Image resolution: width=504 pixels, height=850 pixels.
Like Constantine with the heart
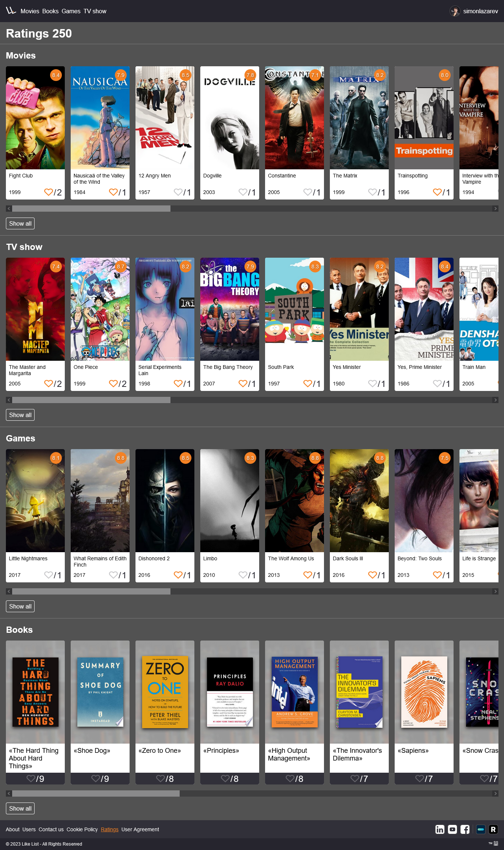(x=307, y=192)
